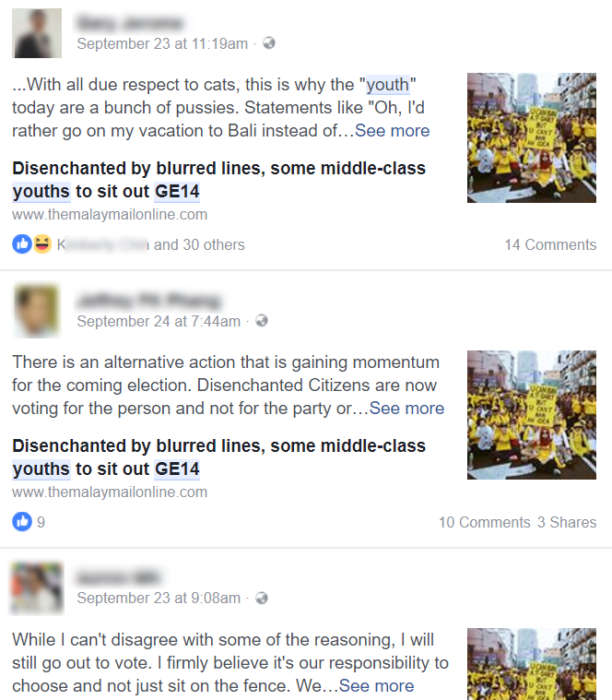Click the highlighted "youth" keyword in first post
612x700 pixels.
[388, 84]
